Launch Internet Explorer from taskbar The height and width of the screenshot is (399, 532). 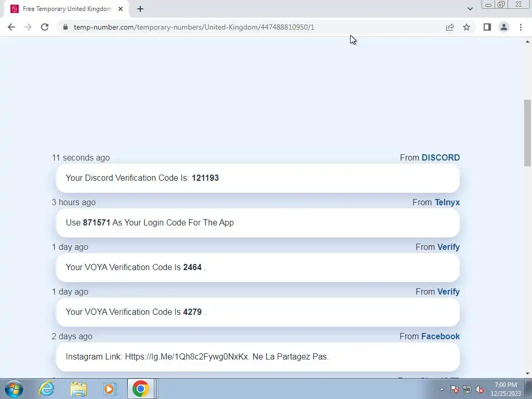46,389
